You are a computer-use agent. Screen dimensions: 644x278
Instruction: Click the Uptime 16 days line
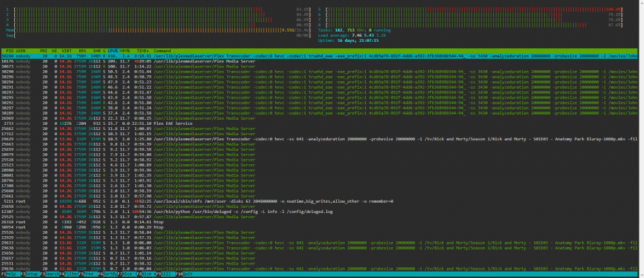point(348,41)
